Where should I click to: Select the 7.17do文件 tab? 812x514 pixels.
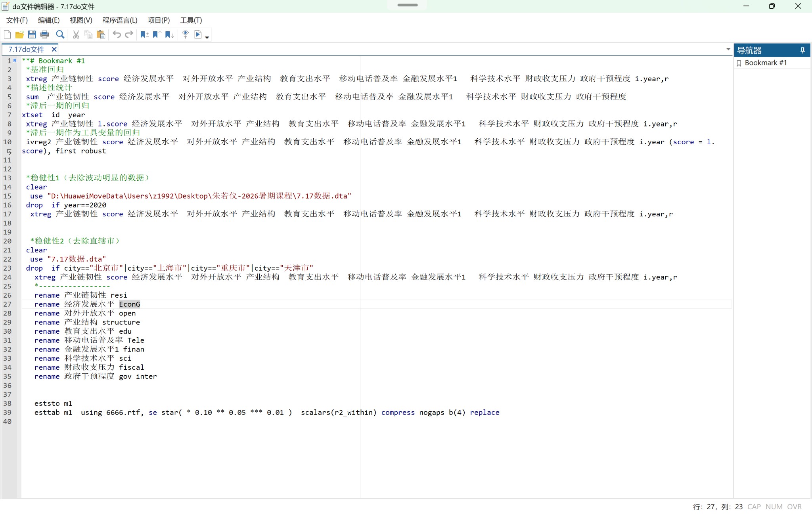(x=26, y=50)
